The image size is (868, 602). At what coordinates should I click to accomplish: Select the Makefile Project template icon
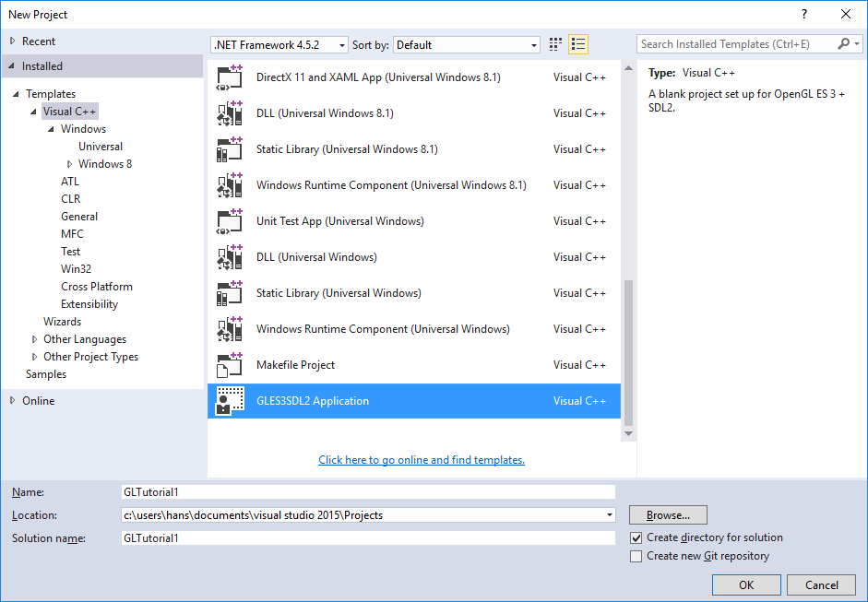point(230,365)
